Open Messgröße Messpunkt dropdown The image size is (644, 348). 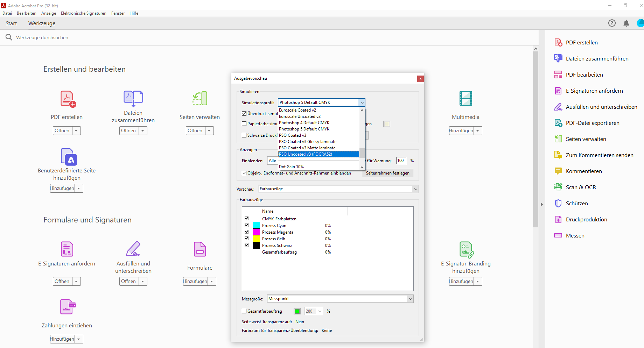point(340,299)
